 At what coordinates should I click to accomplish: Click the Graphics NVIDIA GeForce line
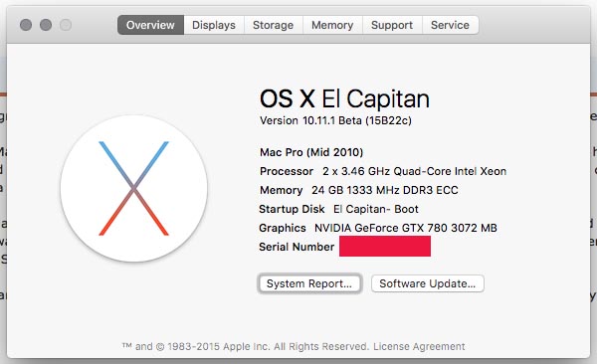pos(378,228)
